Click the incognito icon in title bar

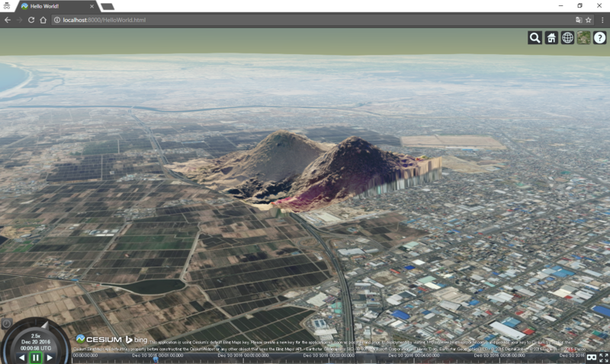coord(7,6)
